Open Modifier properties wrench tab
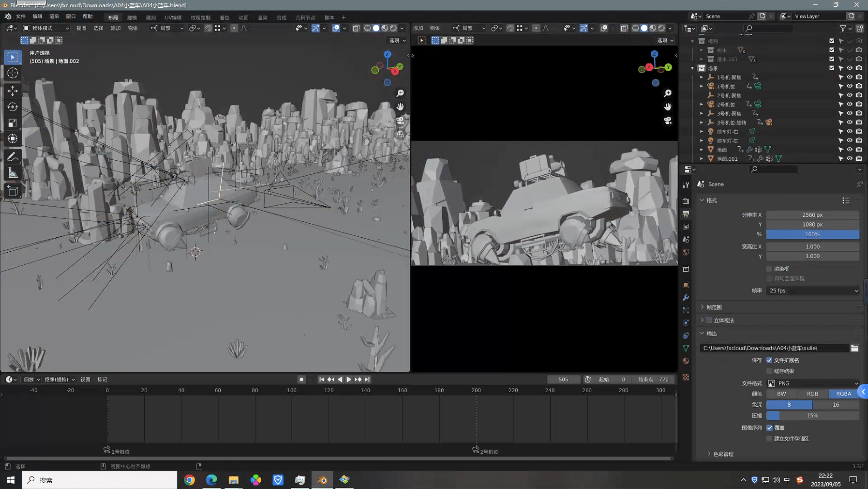This screenshot has height=489, width=868. point(686,297)
